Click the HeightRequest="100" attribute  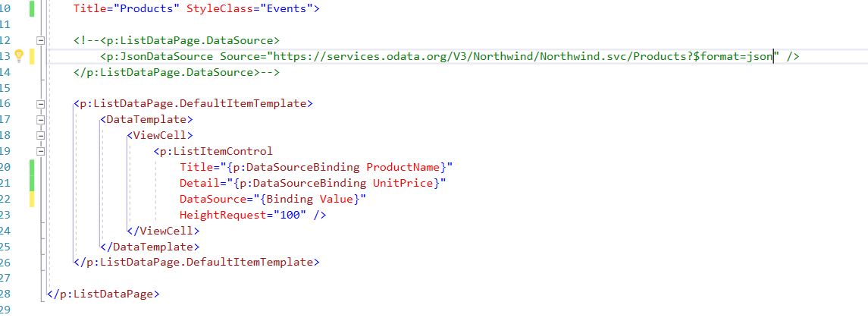click(243, 214)
